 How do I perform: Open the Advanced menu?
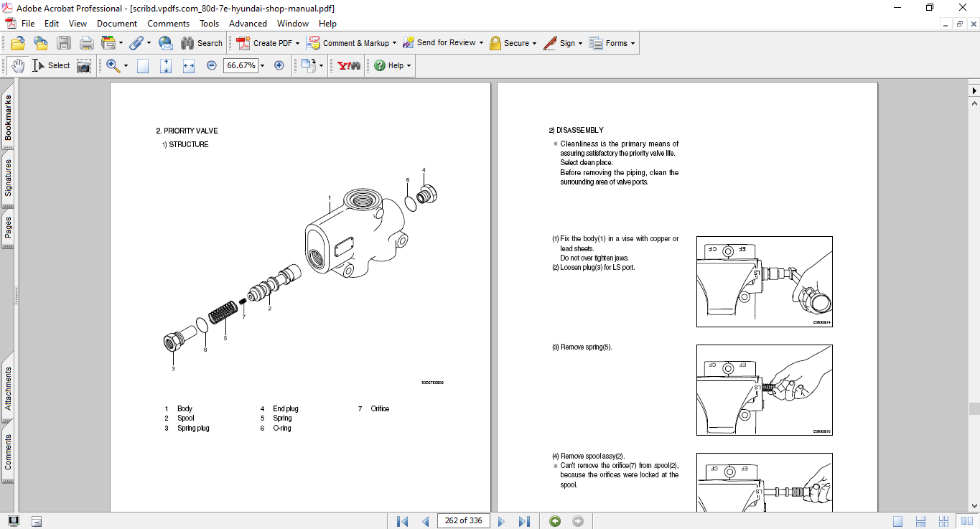point(248,24)
